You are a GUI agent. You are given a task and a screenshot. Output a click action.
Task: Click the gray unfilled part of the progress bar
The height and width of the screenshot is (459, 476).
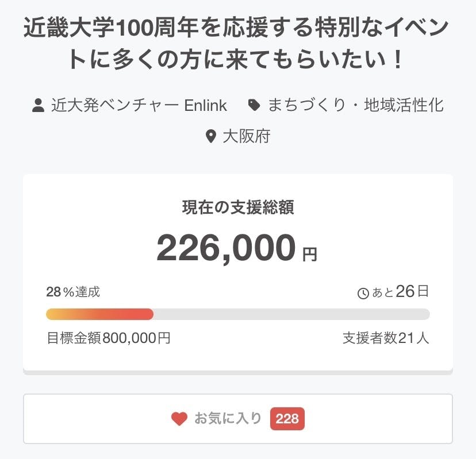point(291,314)
